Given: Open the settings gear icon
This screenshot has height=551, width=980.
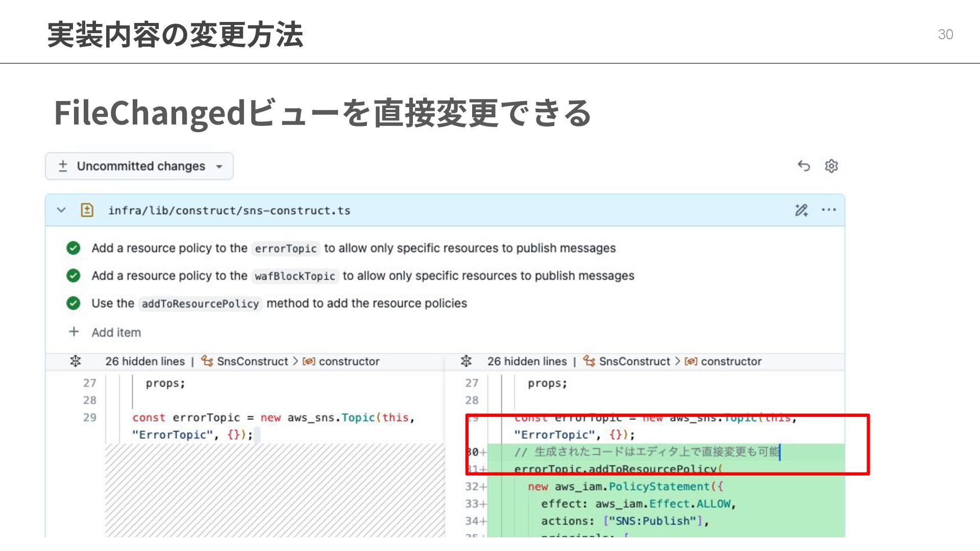Looking at the screenshot, I should click(831, 166).
